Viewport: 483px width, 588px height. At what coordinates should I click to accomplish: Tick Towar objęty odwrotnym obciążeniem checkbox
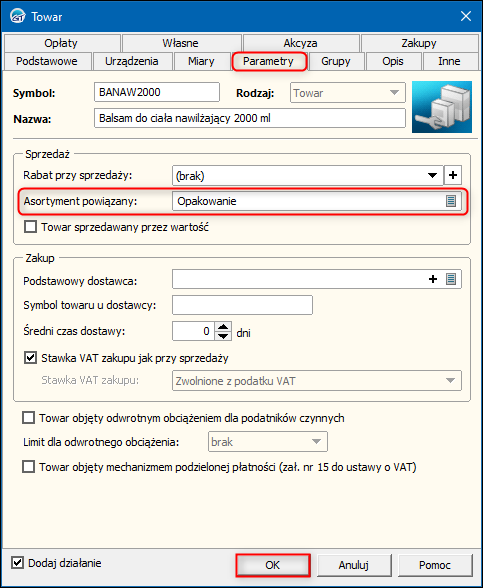pos(28,418)
